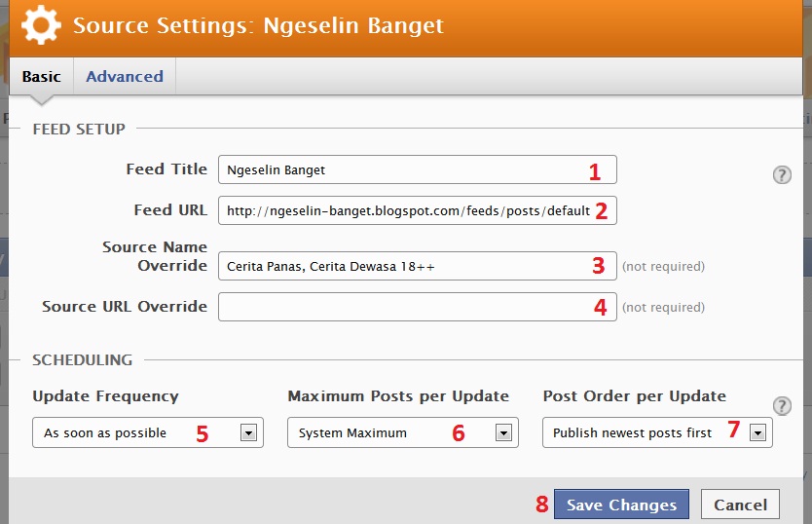Image resolution: width=812 pixels, height=524 pixels.
Task: Click the Feed Title label
Action: [x=166, y=168]
